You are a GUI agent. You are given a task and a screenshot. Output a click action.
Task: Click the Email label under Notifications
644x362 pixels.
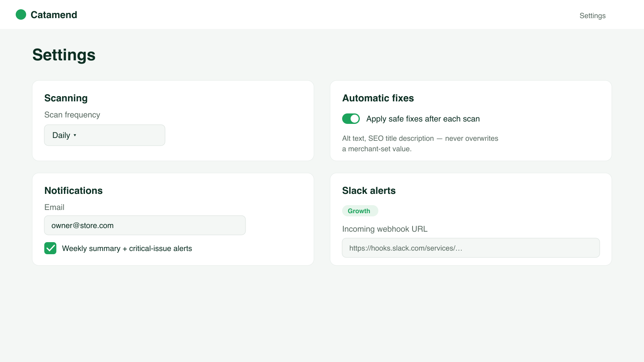pyautogui.click(x=54, y=207)
